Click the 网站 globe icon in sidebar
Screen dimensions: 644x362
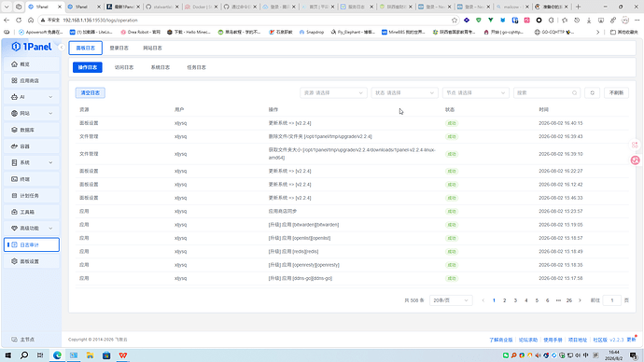point(14,113)
